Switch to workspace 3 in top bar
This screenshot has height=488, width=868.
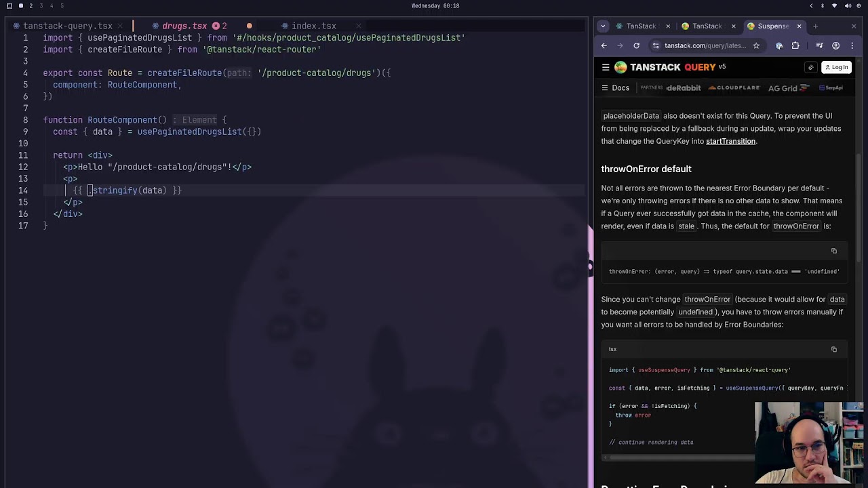[41, 5]
